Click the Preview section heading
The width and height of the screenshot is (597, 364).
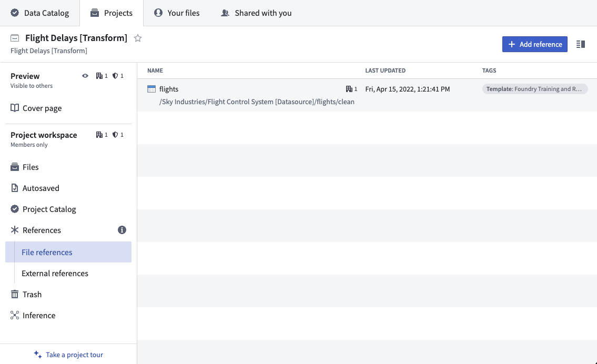pos(25,76)
